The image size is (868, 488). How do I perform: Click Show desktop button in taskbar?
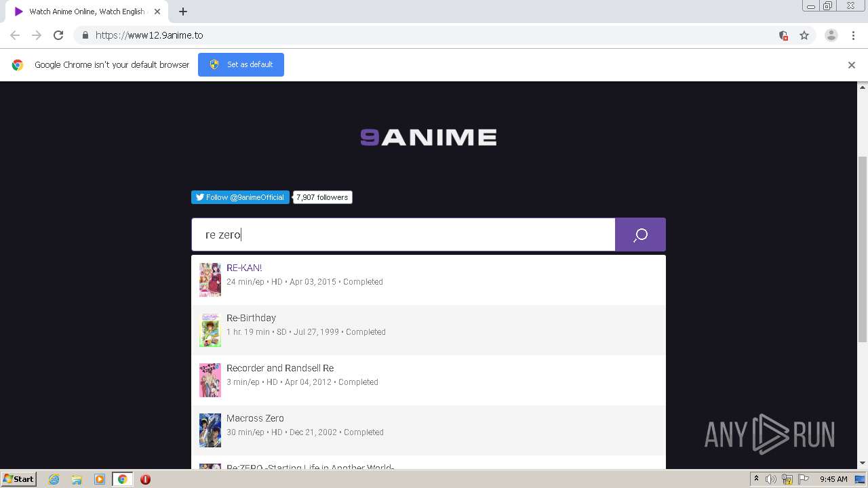(x=860, y=479)
